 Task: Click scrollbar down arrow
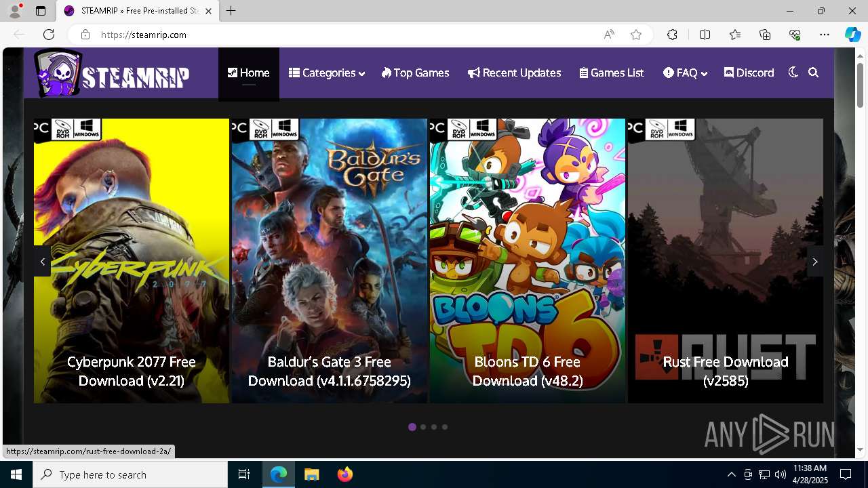pyautogui.click(x=860, y=449)
